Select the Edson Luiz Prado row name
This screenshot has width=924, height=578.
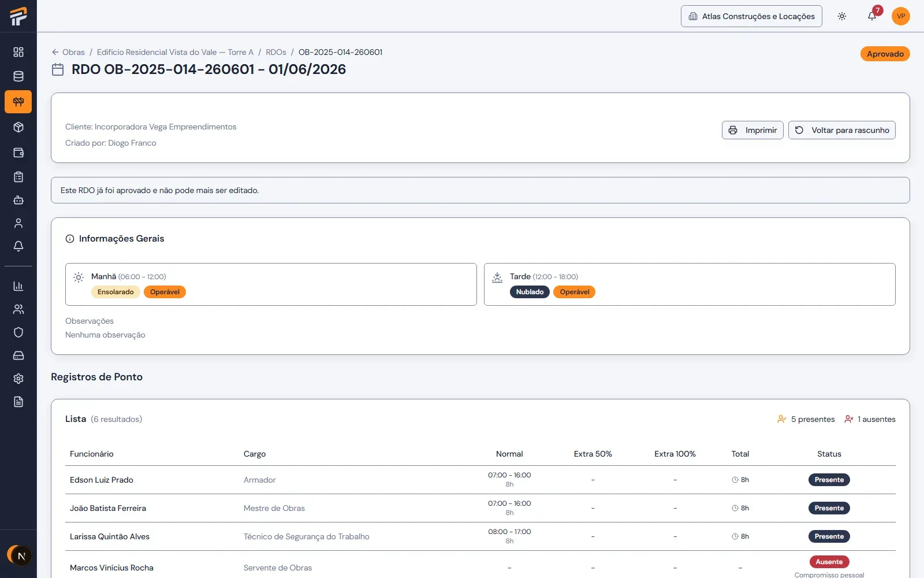tap(102, 480)
